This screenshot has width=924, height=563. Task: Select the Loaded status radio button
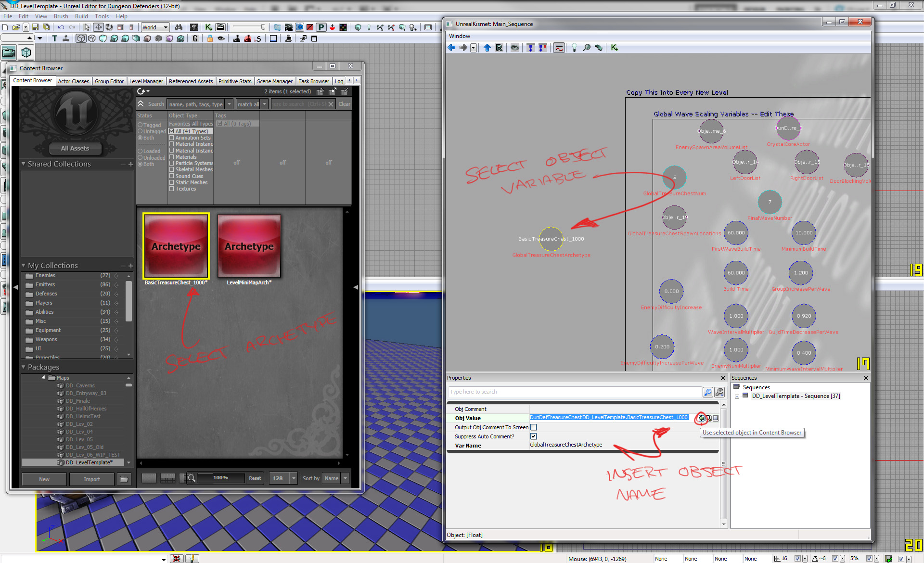[x=140, y=151]
